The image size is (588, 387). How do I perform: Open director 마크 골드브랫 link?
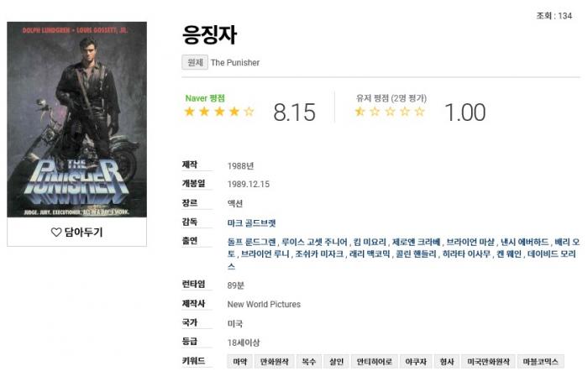point(252,223)
